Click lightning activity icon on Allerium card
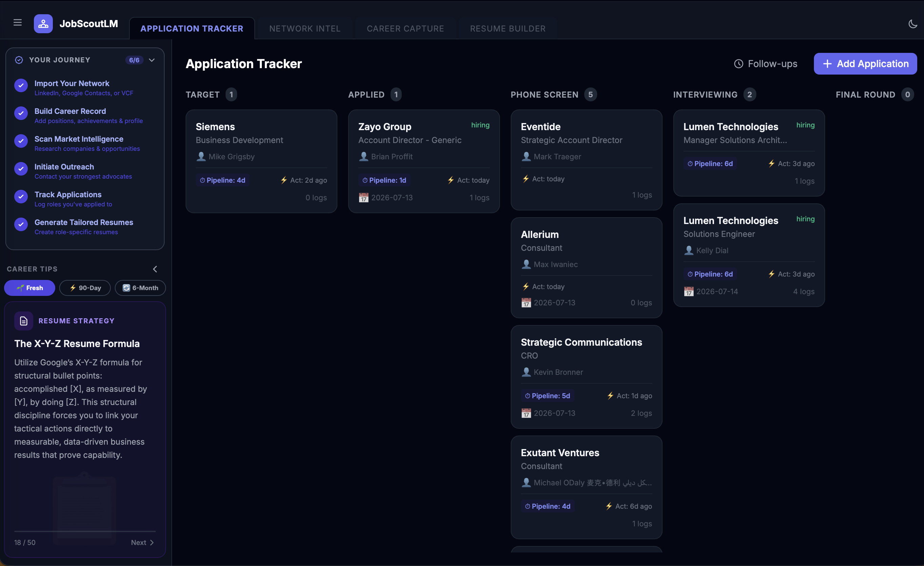The width and height of the screenshot is (924, 566). (526, 287)
